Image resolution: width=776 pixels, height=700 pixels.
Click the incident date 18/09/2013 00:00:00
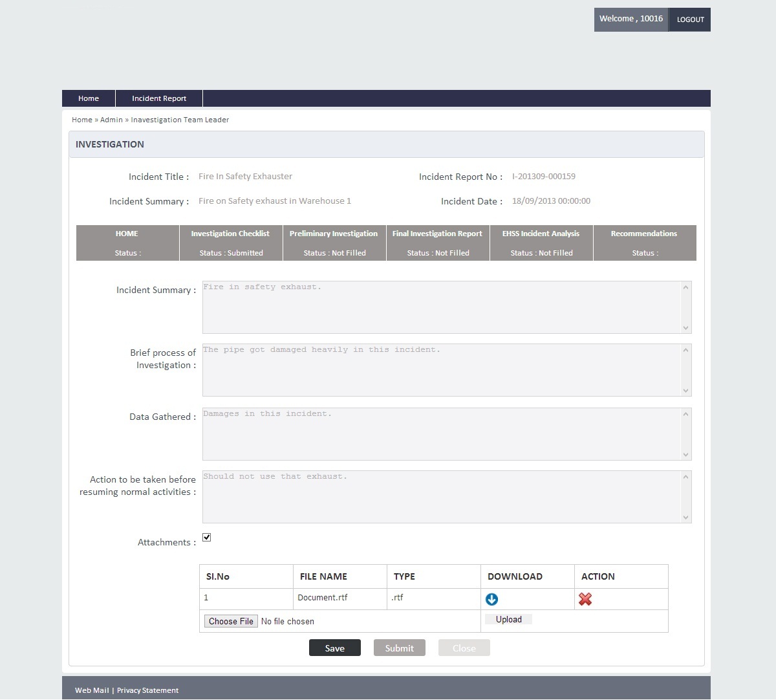tap(551, 201)
